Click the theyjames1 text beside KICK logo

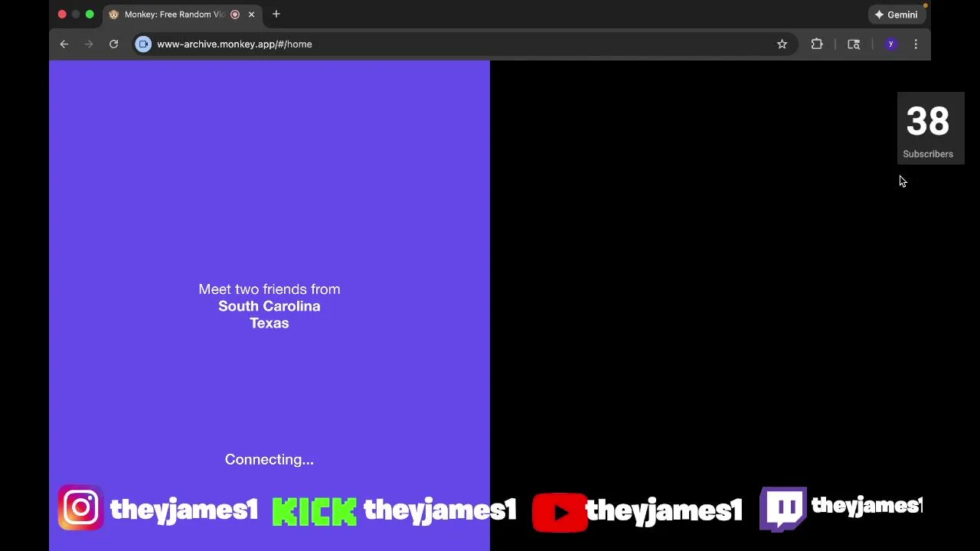coord(440,510)
